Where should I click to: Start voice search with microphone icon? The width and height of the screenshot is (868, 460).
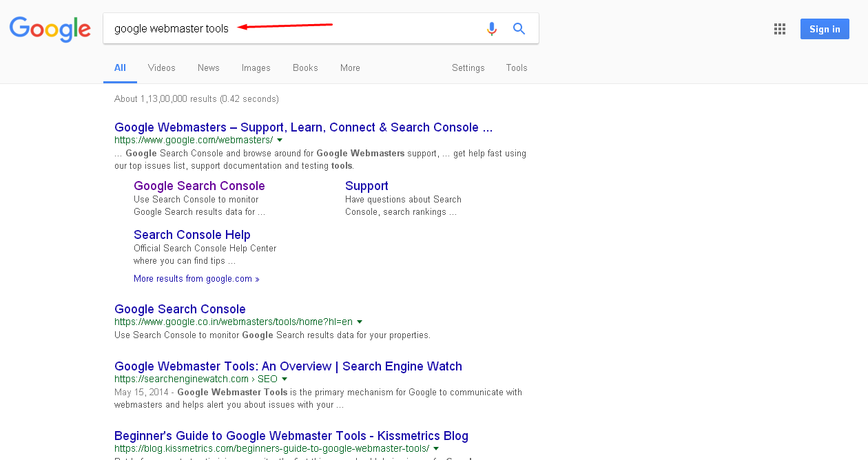[x=492, y=29]
